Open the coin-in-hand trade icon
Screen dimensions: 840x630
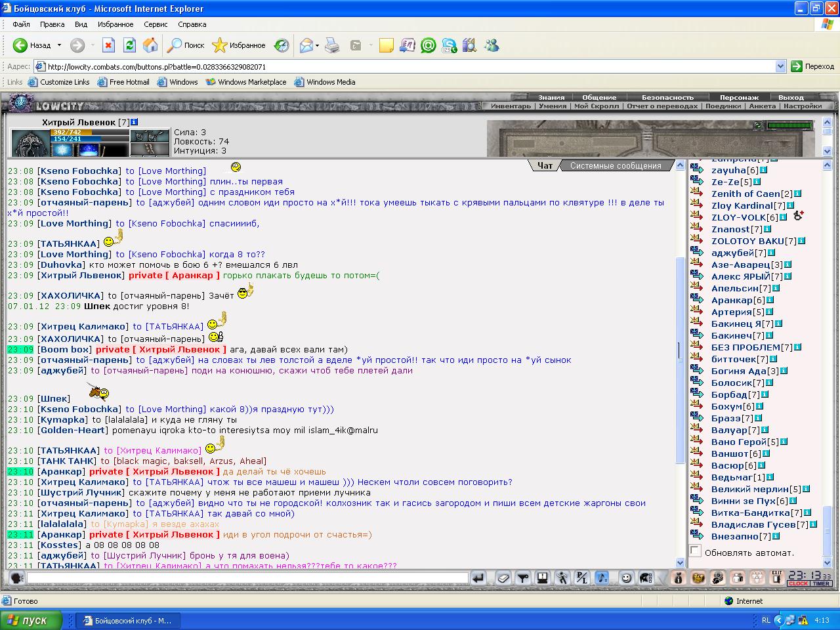click(x=718, y=578)
